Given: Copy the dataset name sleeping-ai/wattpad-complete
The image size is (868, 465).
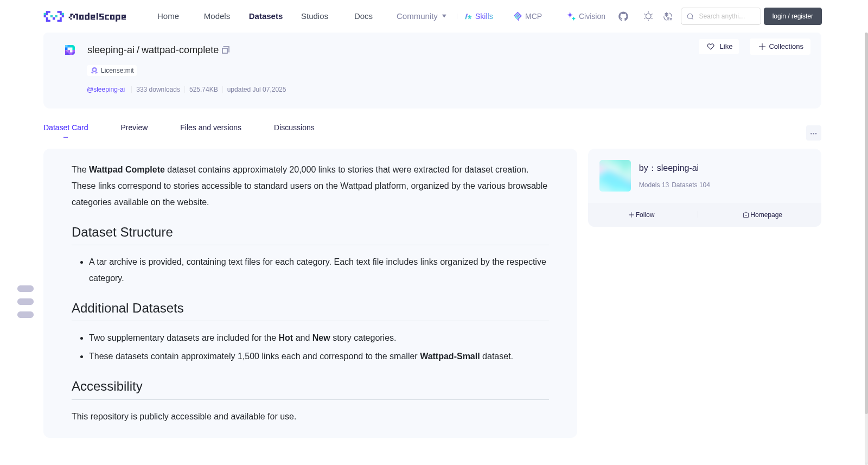Looking at the screenshot, I should click(x=226, y=50).
